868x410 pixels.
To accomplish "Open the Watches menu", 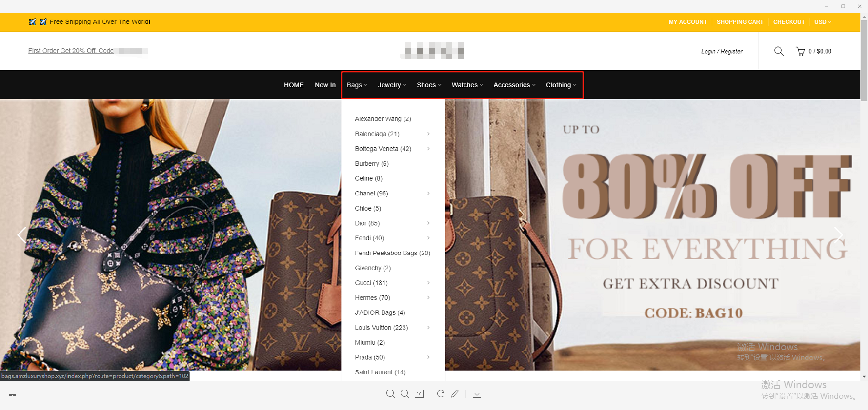I will pyautogui.click(x=467, y=85).
